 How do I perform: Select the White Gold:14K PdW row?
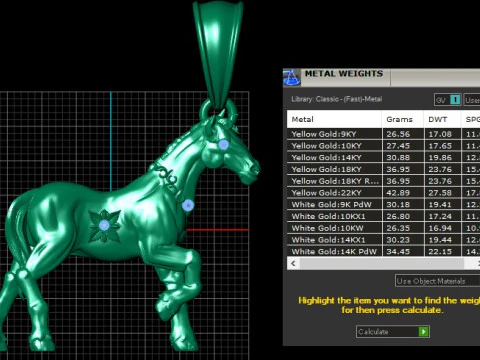click(x=383, y=251)
